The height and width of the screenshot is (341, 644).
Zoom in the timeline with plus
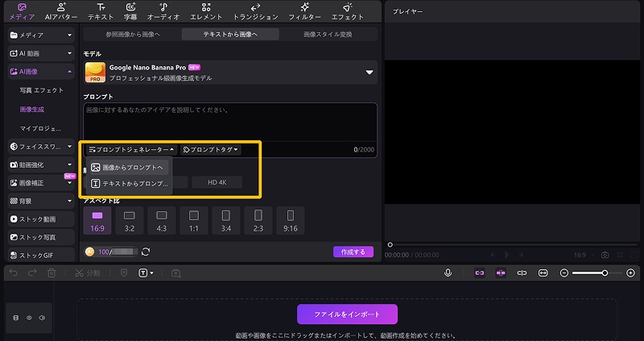click(631, 273)
